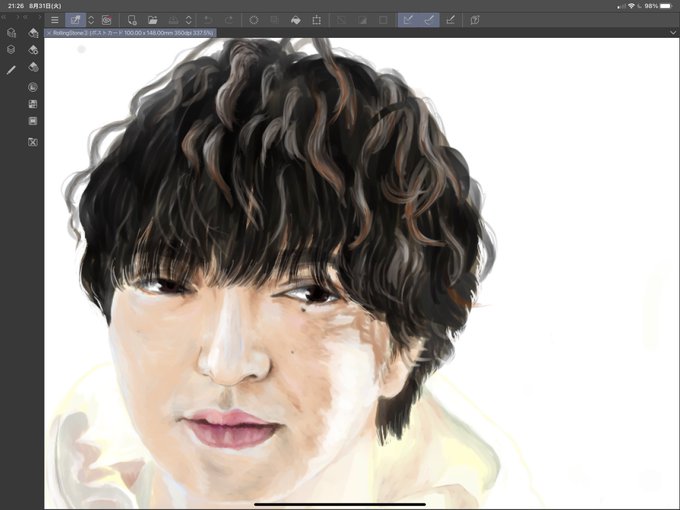Tap the iOS battery indicator
The image size is (680, 510).
(x=665, y=6)
